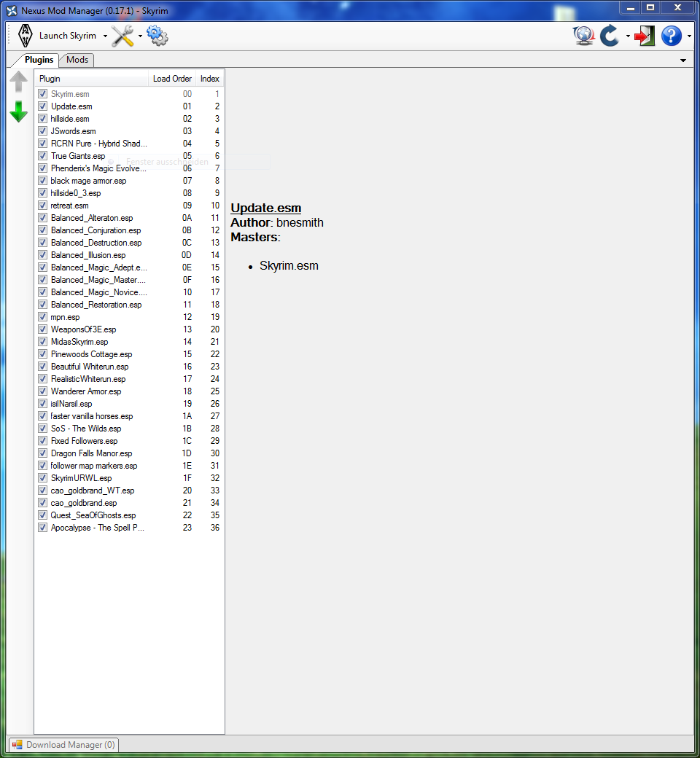Viewport: 700px width, 758px height.
Task: Open the wrench and screwdriver tools icon
Action: point(122,36)
